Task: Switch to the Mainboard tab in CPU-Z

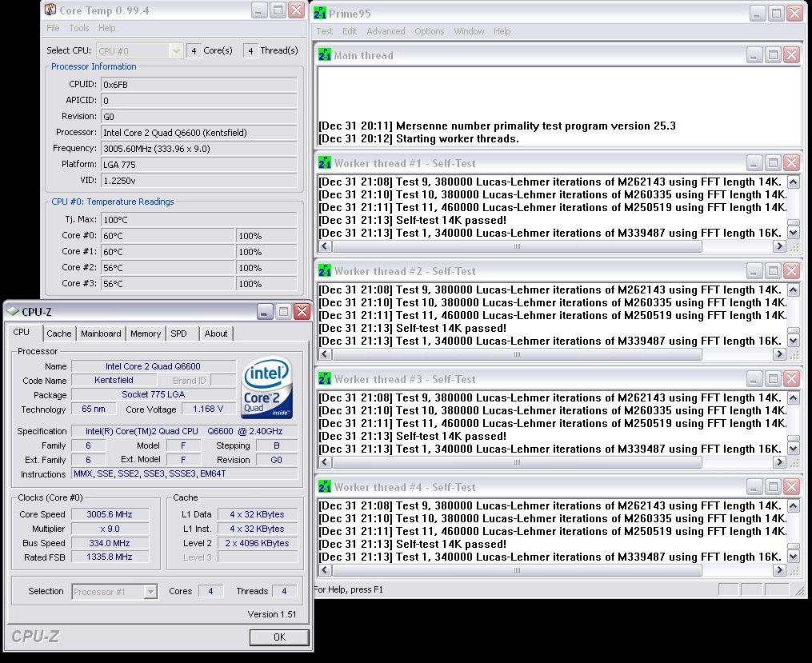Action: coord(101,333)
